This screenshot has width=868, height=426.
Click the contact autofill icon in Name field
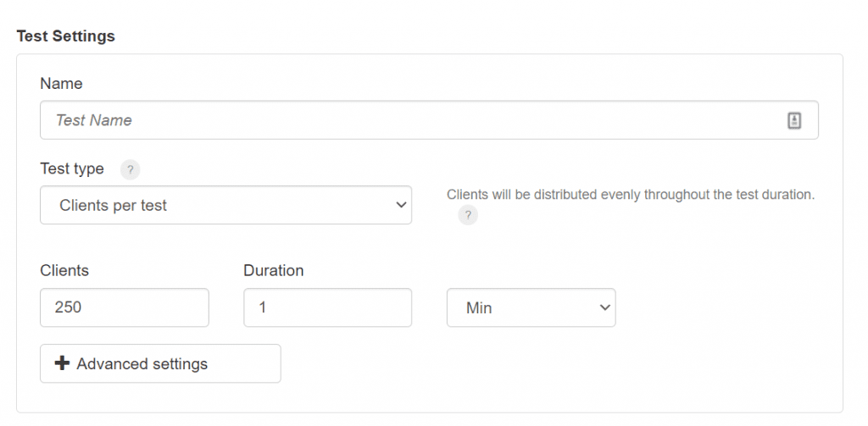pyautogui.click(x=794, y=120)
